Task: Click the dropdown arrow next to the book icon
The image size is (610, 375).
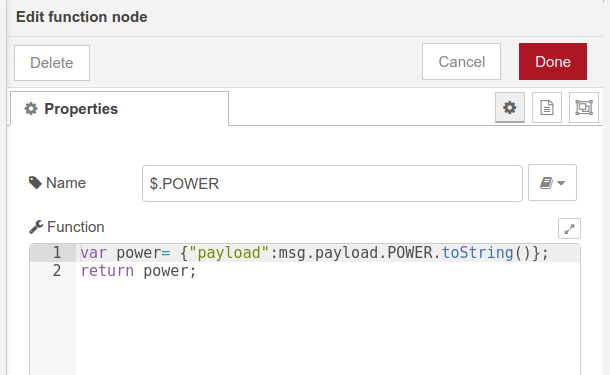Action: pyautogui.click(x=561, y=183)
